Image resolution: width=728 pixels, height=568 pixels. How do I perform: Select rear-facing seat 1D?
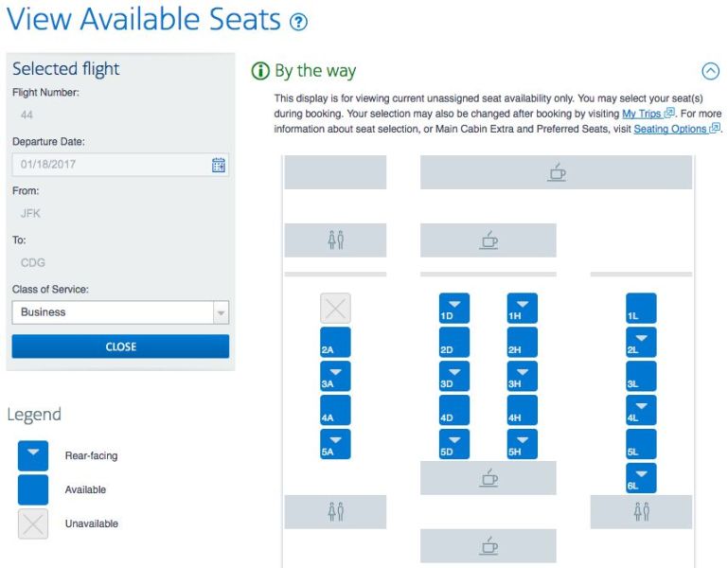(x=453, y=309)
